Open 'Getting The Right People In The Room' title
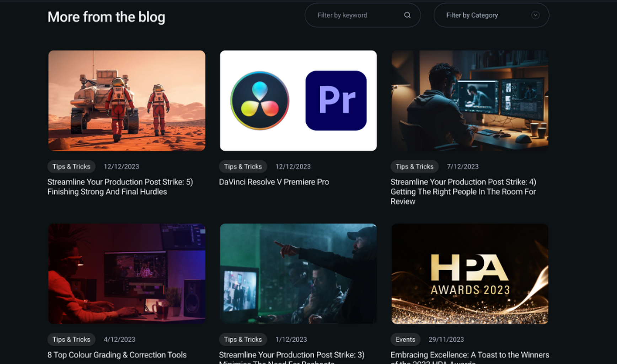This screenshot has height=364, width=617. pos(463,192)
